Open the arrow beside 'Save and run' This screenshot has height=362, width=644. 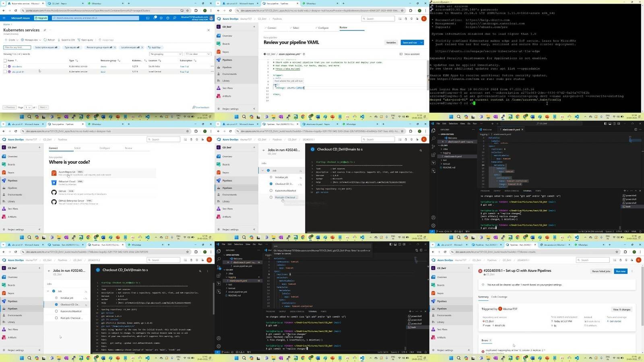coord(421,43)
